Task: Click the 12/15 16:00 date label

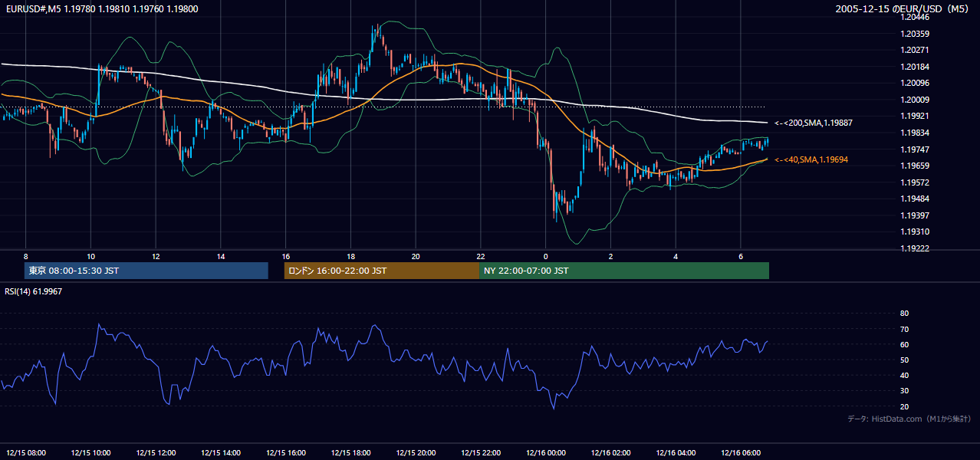Action: click(x=286, y=452)
